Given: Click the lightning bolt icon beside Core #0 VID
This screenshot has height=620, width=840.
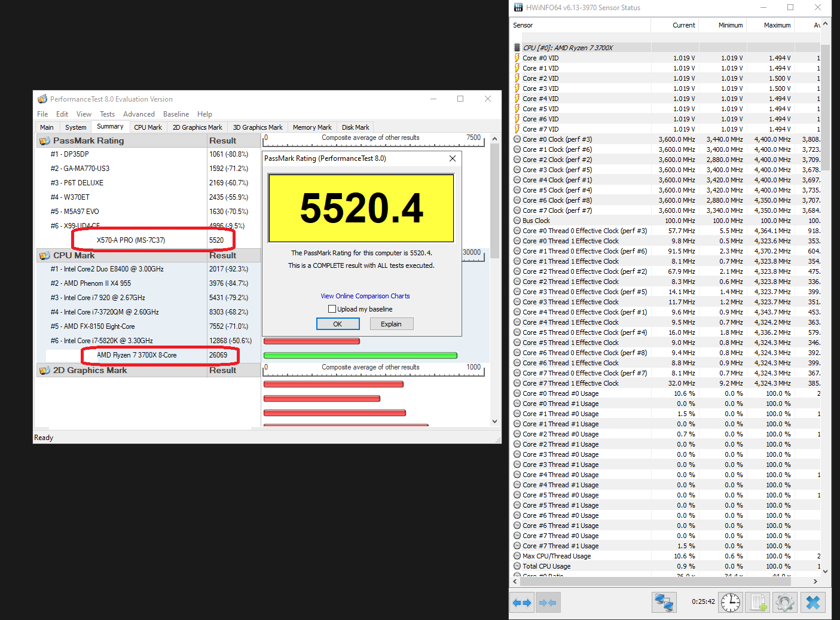Looking at the screenshot, I should (x=517, y=58).
